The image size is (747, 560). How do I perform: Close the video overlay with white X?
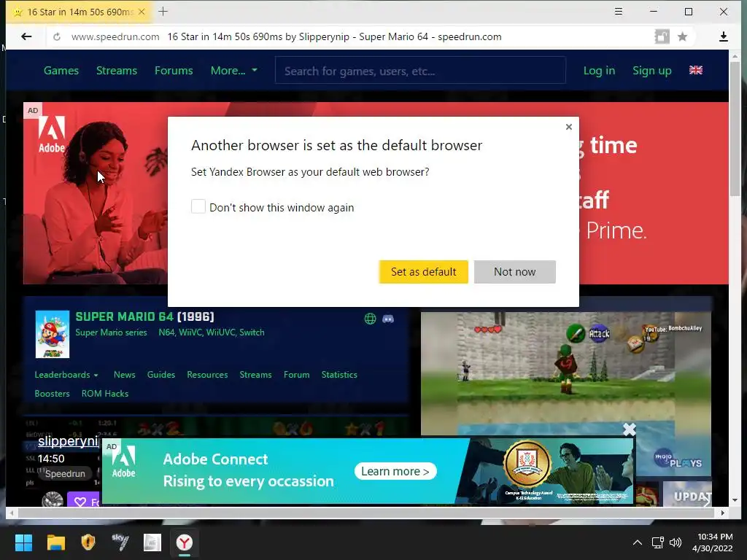tap(630, 429)
